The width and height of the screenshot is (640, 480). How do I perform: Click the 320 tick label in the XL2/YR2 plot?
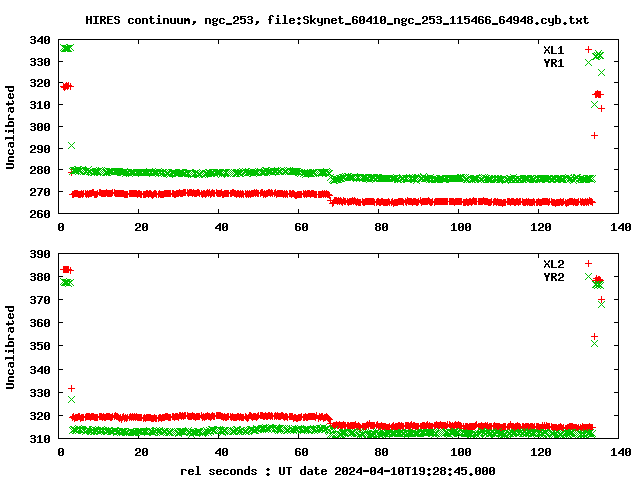point(40,416)
